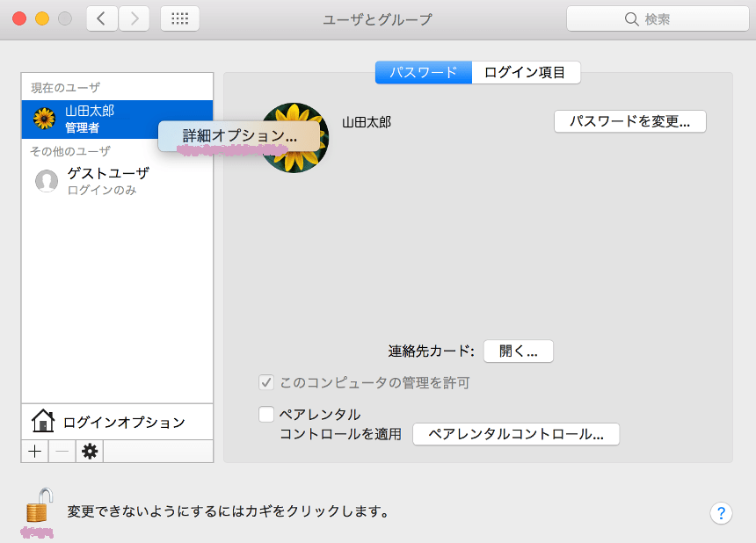Check このコンピュータの管理を許可
The width and height of the screenshot is (756, 543).
point(266,382)
